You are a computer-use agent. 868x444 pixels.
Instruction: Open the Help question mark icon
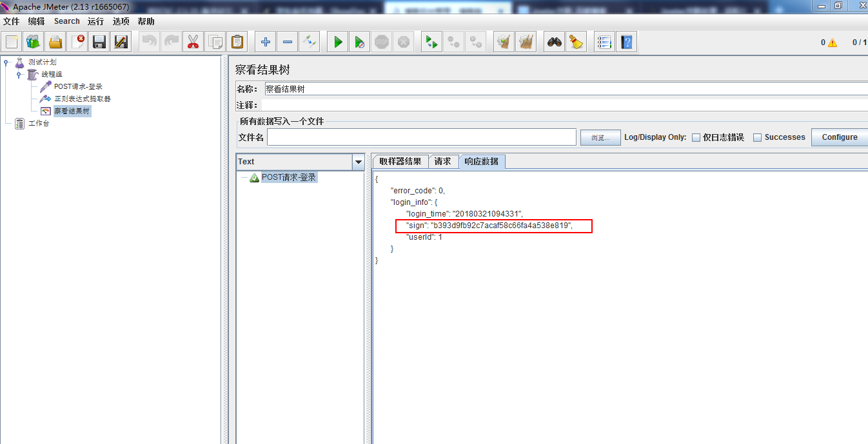pos(626,43)
